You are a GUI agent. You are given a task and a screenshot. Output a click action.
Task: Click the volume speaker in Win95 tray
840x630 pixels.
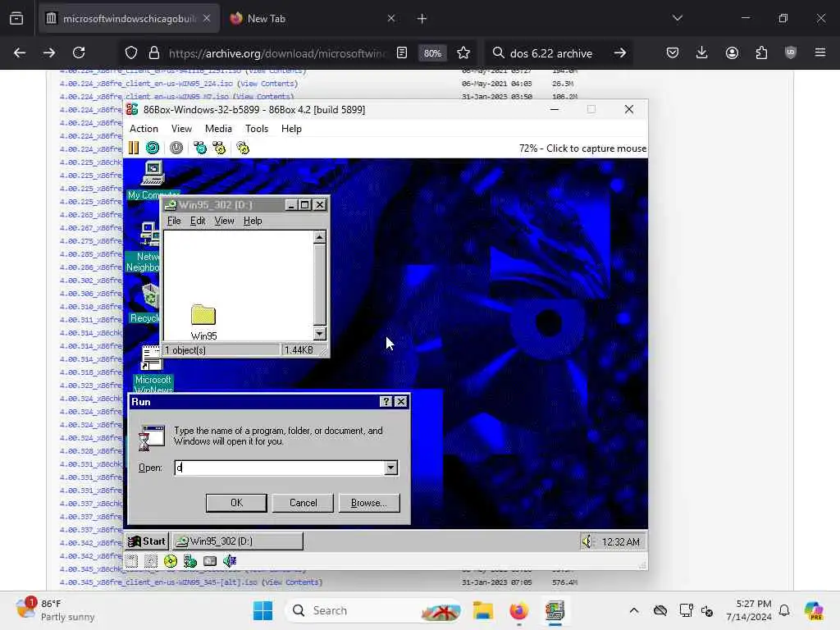587,541
